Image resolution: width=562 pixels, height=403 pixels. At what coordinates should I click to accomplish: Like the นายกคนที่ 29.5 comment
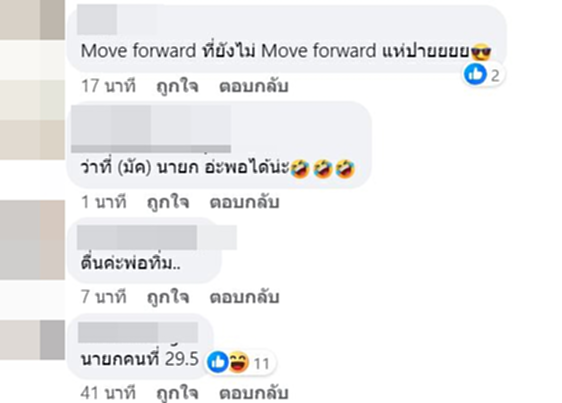177,393
